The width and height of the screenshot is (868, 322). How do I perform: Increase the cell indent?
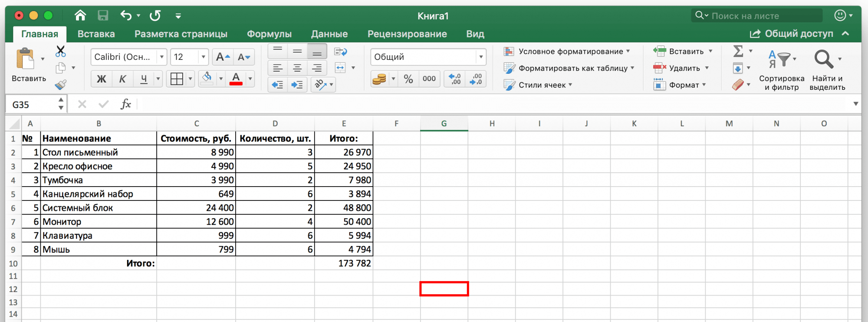(x=297, y=85)
